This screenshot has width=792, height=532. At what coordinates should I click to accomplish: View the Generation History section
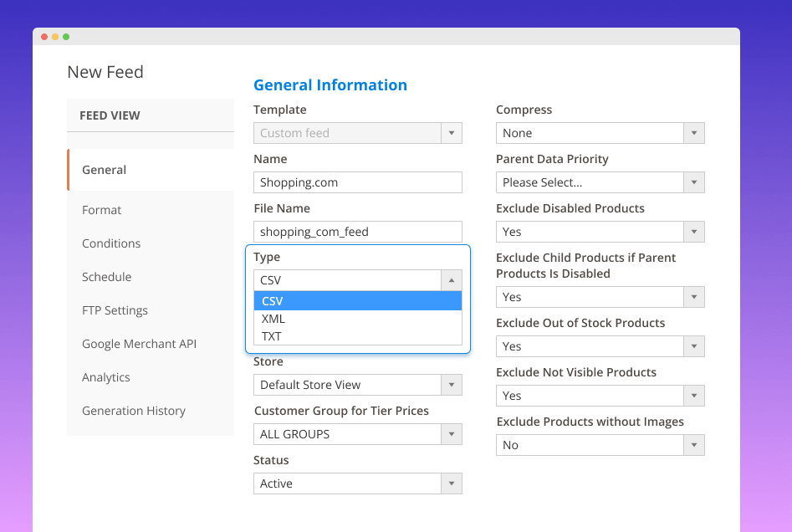click(134, 411)
